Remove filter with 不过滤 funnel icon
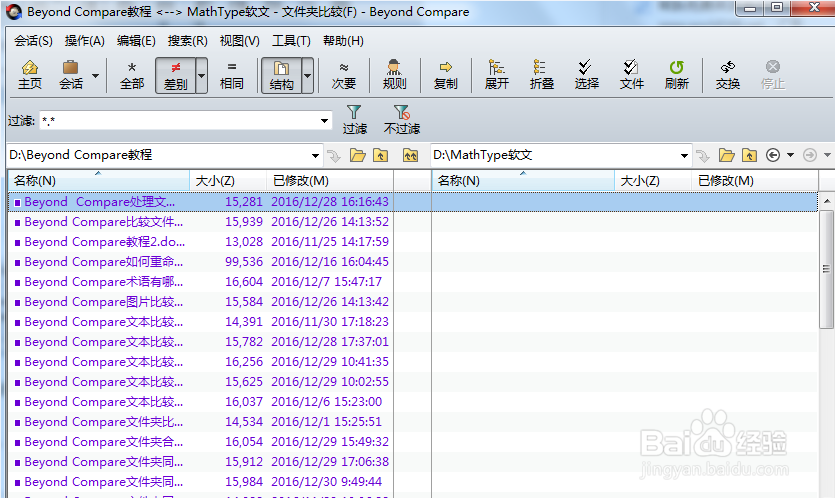835x498 pixels. [x=402, y=120]
